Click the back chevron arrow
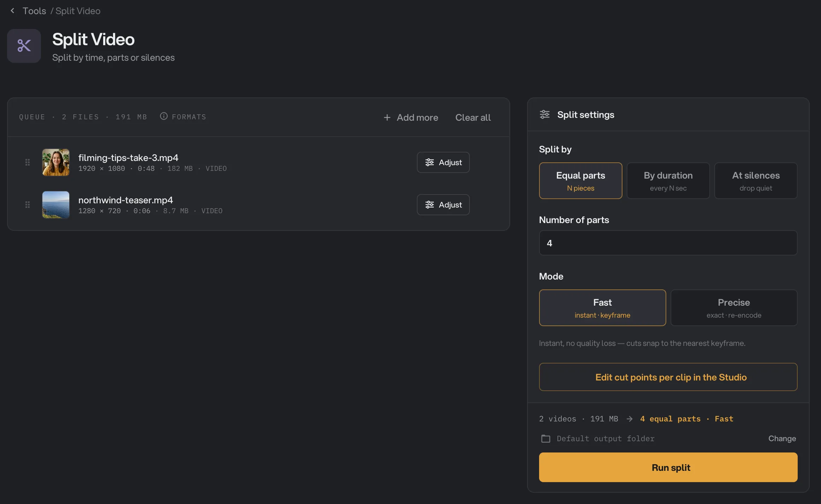The image size is (821, 504). click(x=13, y=11)
